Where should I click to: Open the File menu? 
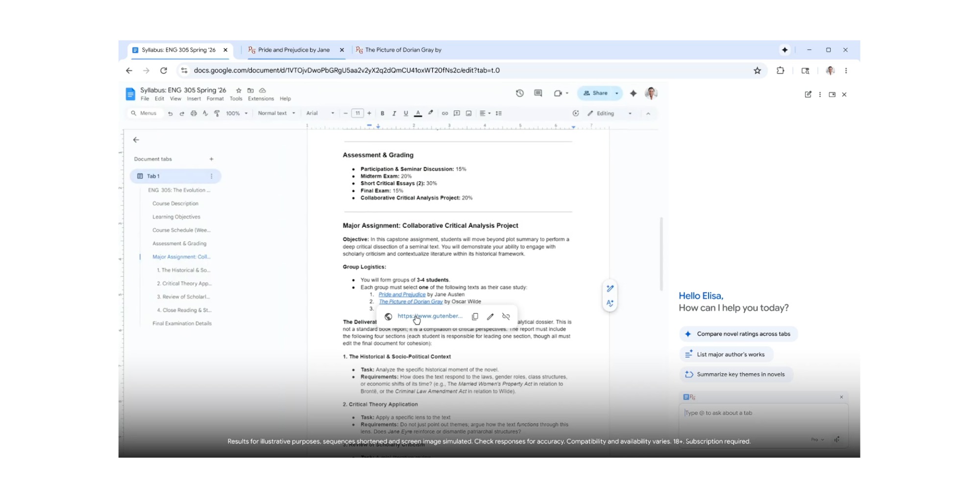[x=145, y=98]
